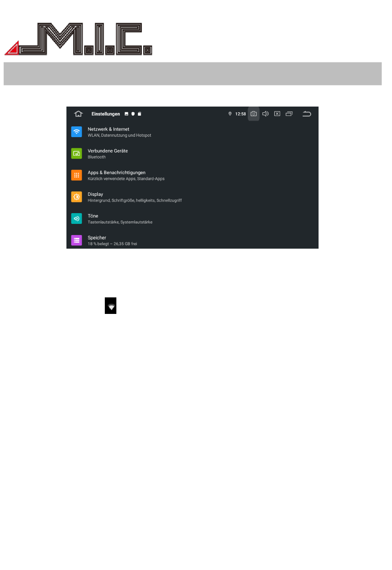The height and width of the screenshot is (570, 392).
Task: Tap the volume speaker icon
Action: (x=266, y=114)
